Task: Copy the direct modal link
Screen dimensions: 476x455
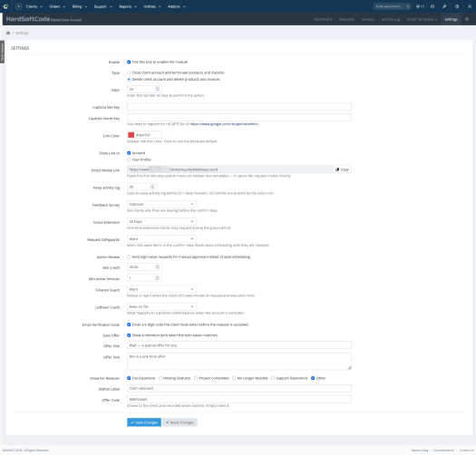Action: [342, 169]
